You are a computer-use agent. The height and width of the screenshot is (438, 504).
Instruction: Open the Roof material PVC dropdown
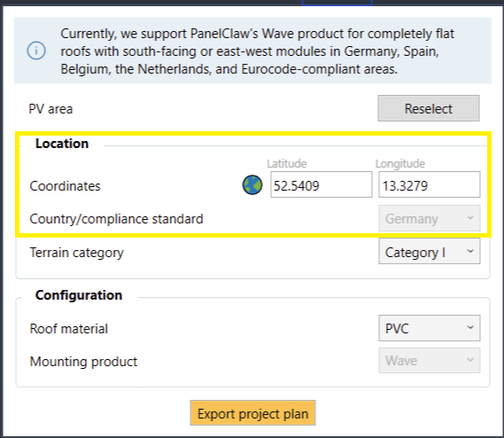coord(430,328)
